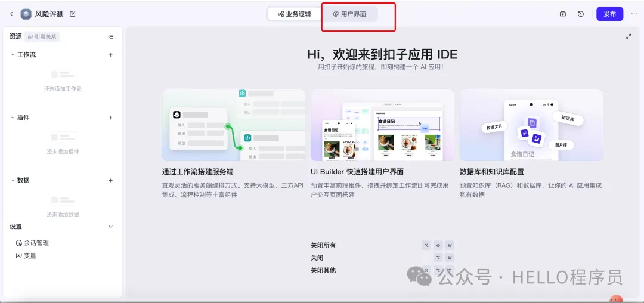Click the 数据库和知识库配置 title
Screen dimensions: 644x303
491,172
